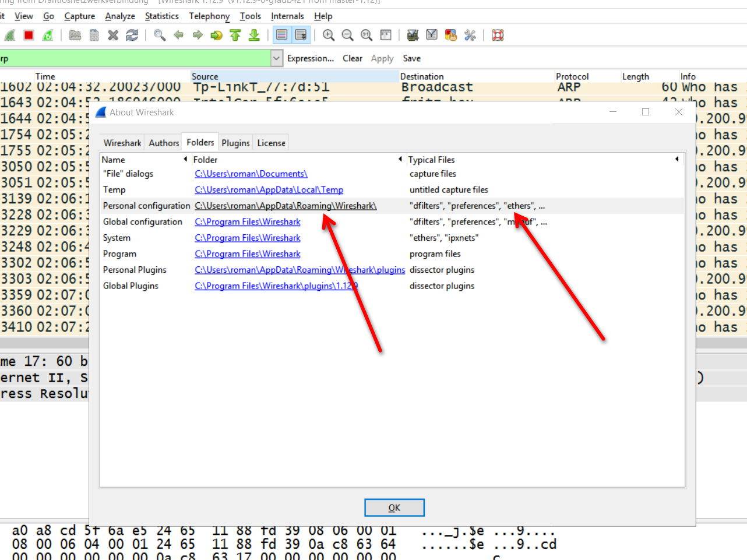Open the Personal configuration folder link
This screenshot has height=560, width=747.
pyautogui.click(x=286, y=206)
